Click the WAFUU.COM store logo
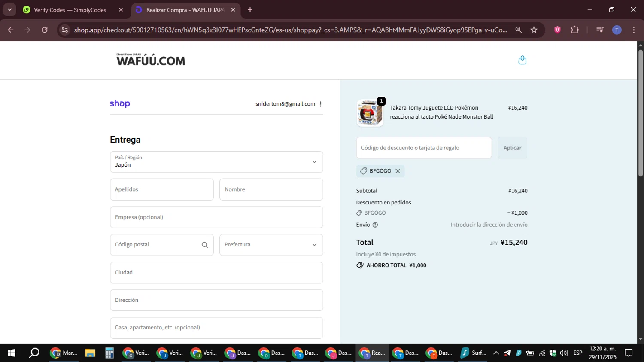The image size is (644, 362). point(151,60)
